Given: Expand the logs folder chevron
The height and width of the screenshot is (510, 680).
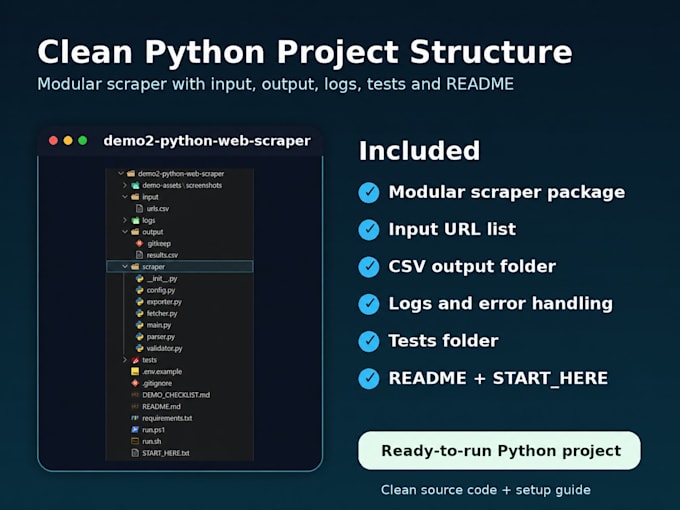Looking at the screenshot, I should (x=125, y=220).
